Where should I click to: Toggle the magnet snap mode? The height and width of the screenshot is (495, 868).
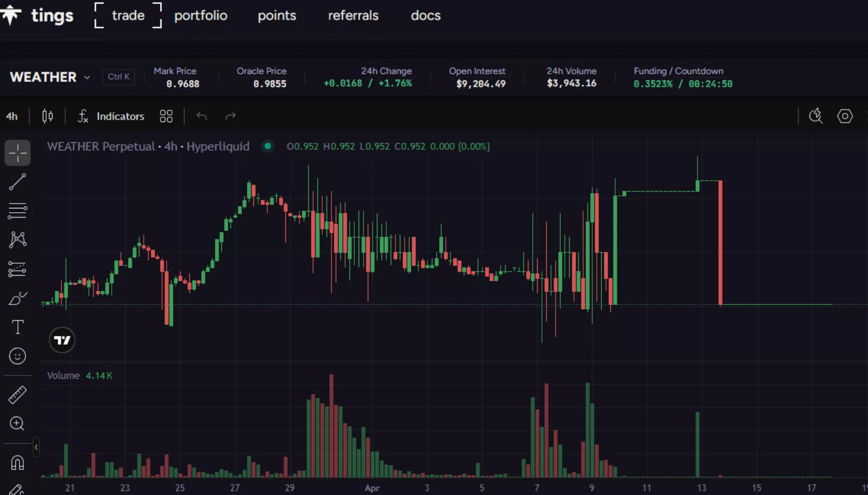pyautogui.click(x=17, y=462)
